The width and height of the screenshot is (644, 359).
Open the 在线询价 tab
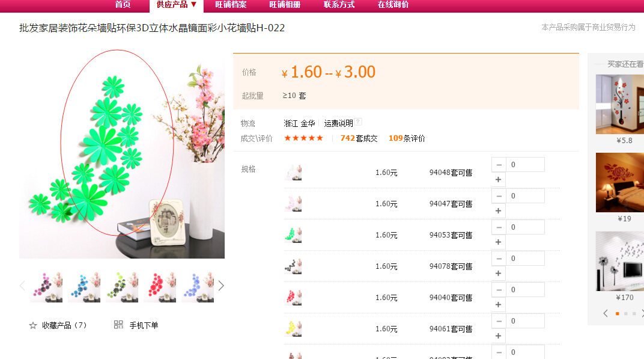click(393, 5)
